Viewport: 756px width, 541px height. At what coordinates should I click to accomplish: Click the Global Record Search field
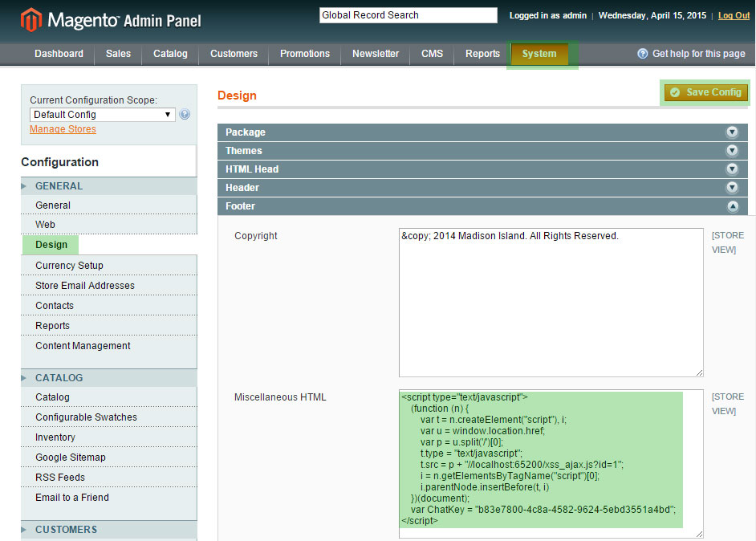[x=408, y=15]
